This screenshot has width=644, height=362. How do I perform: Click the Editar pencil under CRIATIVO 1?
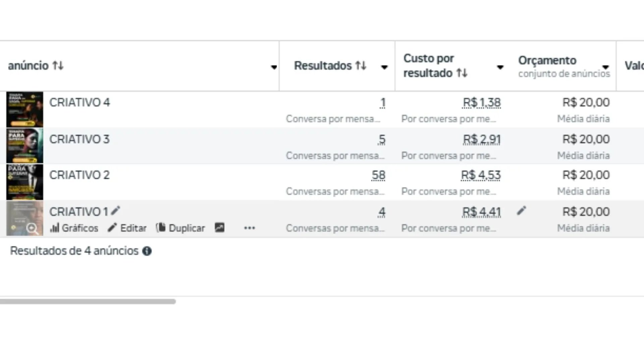tap(127, 228)
